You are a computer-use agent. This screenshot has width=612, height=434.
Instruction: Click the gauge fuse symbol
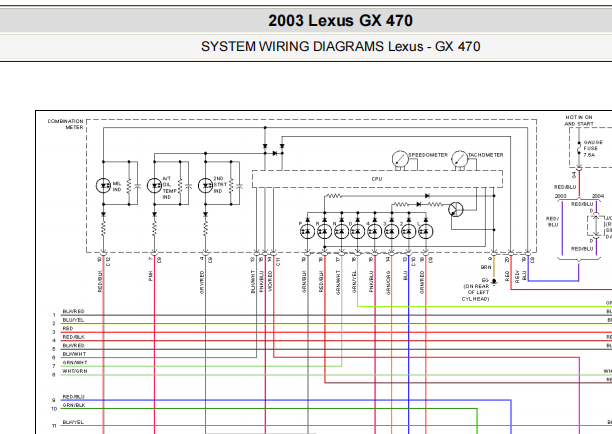coord(579,148)
